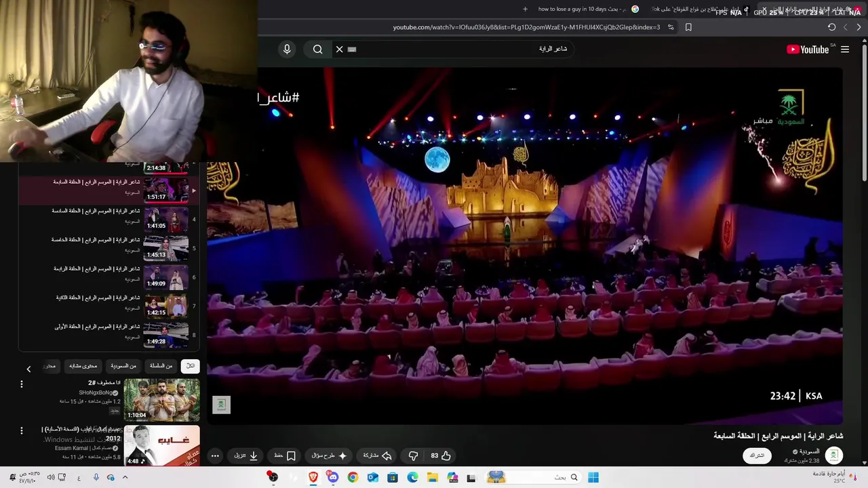Open options menu for the انا مخطوف video
The image size is (868, 488).
click(22, 384)
